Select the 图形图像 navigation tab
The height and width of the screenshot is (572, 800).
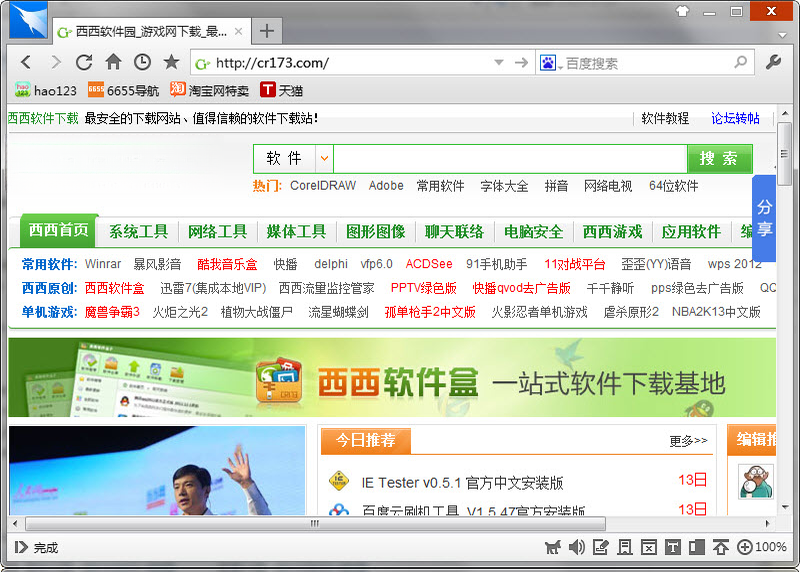376,232
